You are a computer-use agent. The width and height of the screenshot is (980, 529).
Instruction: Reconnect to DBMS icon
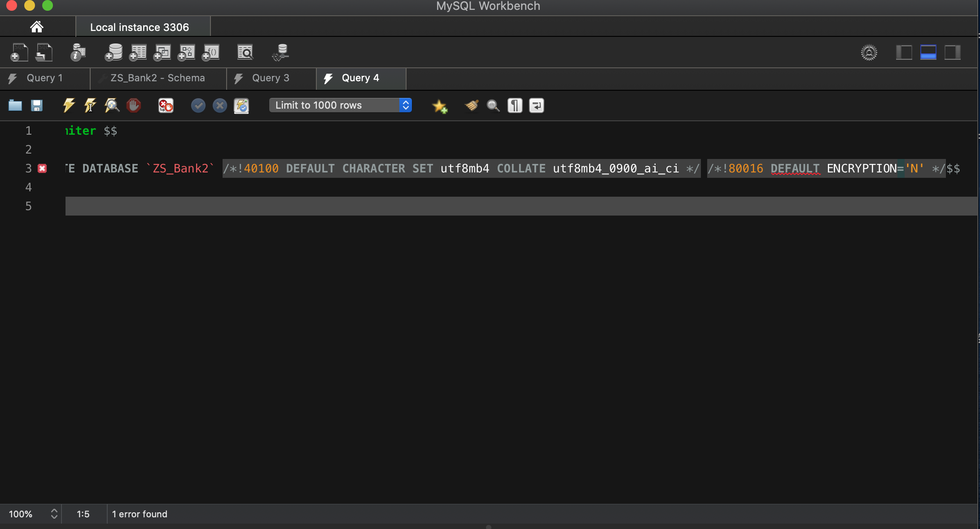point(280,53)
